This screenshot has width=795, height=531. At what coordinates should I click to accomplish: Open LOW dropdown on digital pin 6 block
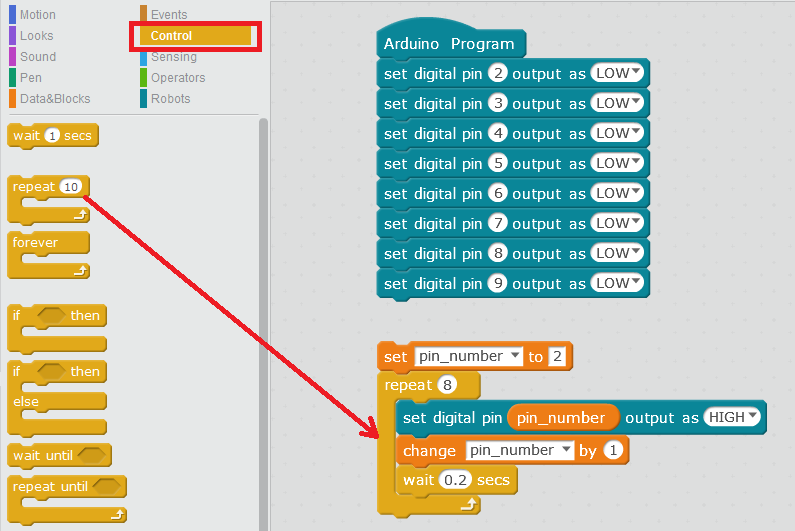pos(617,193)
